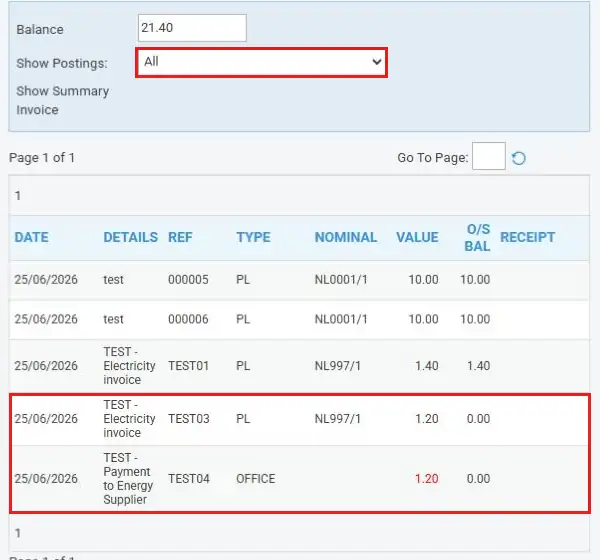This screenshot has height=560, width=600.
Task: Sort by the NOMINAL column header
Action: pyautogui.click(x=346, y=237)
